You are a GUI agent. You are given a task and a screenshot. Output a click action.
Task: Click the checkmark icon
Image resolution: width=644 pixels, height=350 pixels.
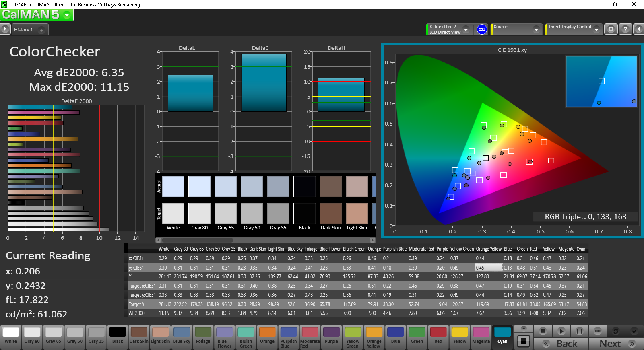click(x=634, y=331)
